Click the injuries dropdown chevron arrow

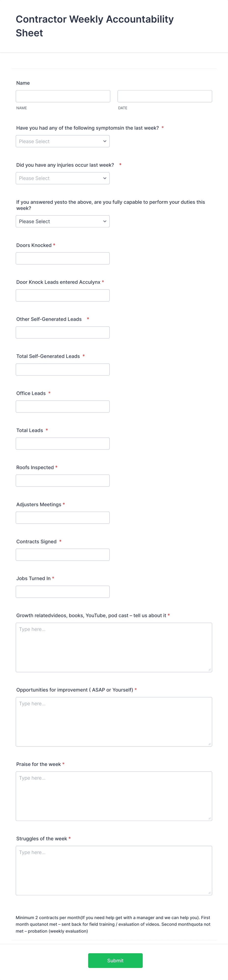click(x=105, y=178)
